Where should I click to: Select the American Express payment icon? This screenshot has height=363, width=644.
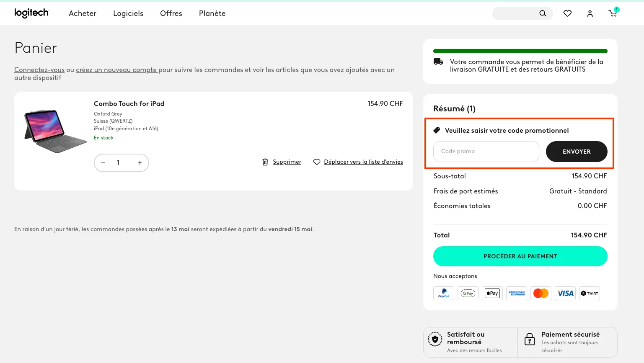tap(517, 293)
